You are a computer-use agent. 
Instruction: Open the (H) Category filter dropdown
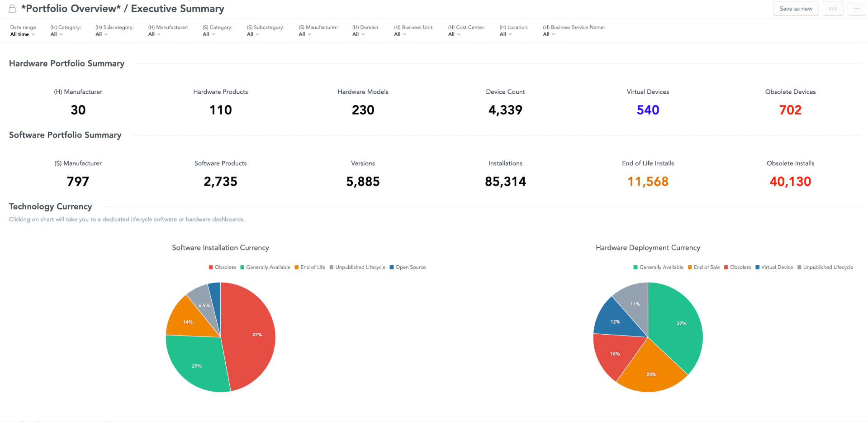pos(56,34)
